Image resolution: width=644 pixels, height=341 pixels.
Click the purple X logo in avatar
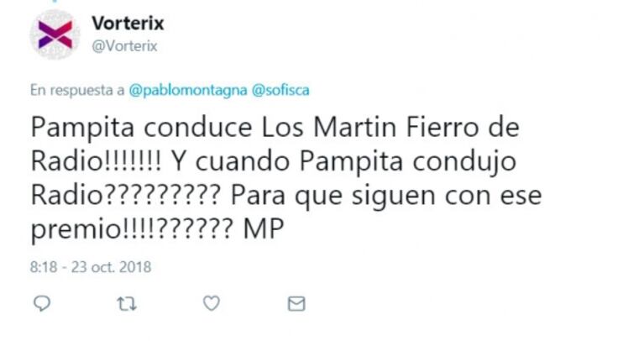tap(55, 35)
